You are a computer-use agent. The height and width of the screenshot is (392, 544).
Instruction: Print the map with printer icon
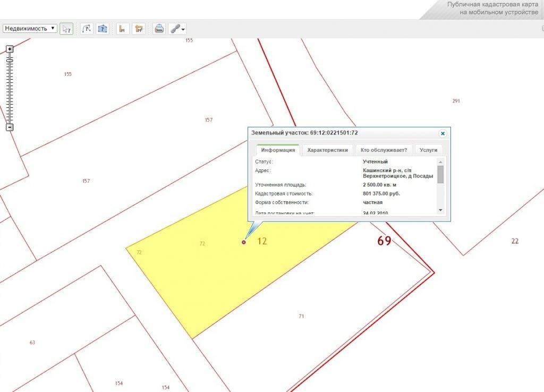coord(159,29)
